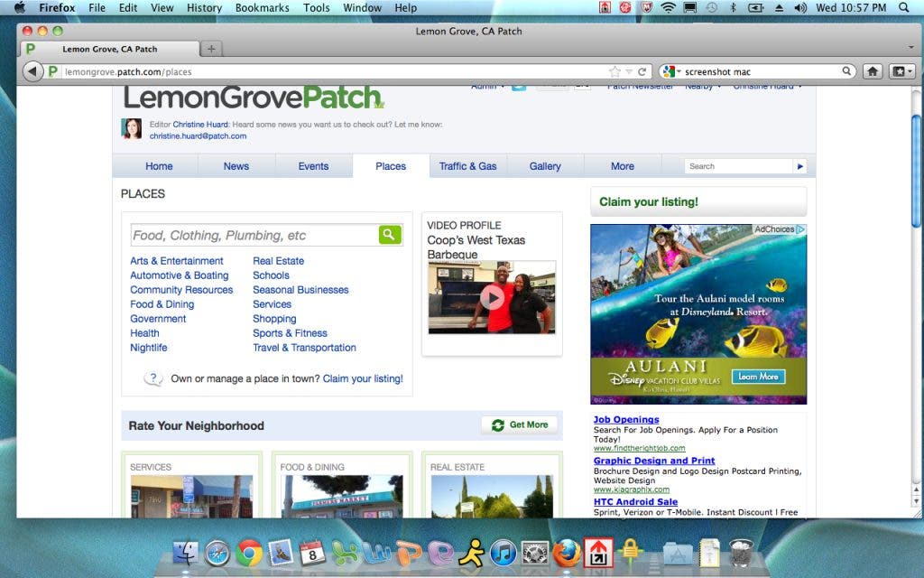Open the Trash in the Dock
The height and width of the screenshot is (578, 924).
(741, 554)
